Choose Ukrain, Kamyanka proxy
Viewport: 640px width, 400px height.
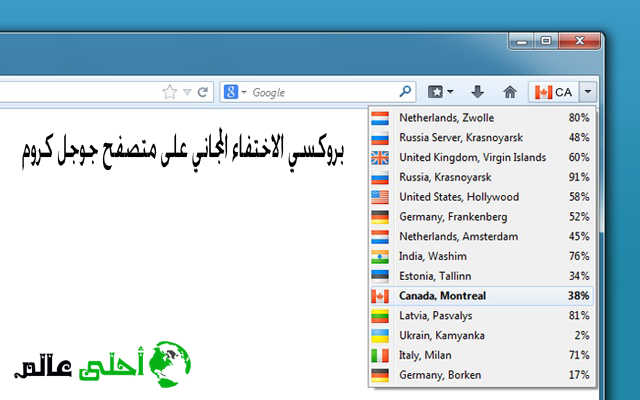pyautogui.click(x=482, y=336)
